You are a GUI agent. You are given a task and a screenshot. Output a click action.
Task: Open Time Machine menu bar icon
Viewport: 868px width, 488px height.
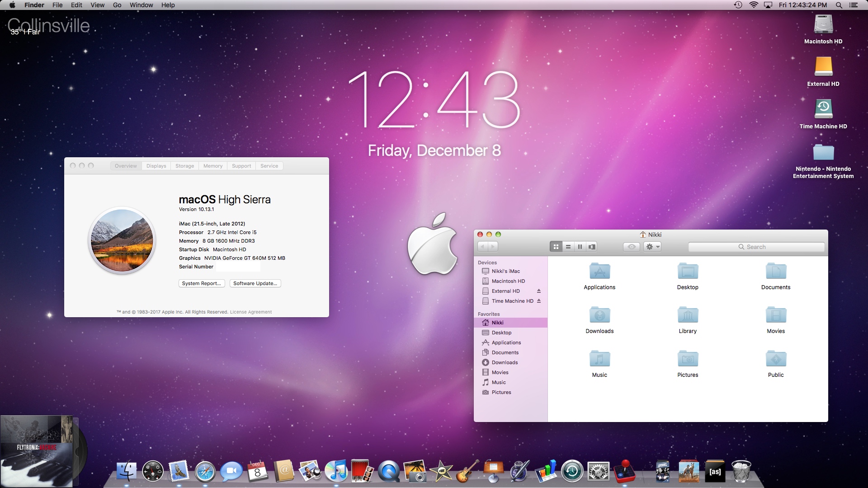738,5
